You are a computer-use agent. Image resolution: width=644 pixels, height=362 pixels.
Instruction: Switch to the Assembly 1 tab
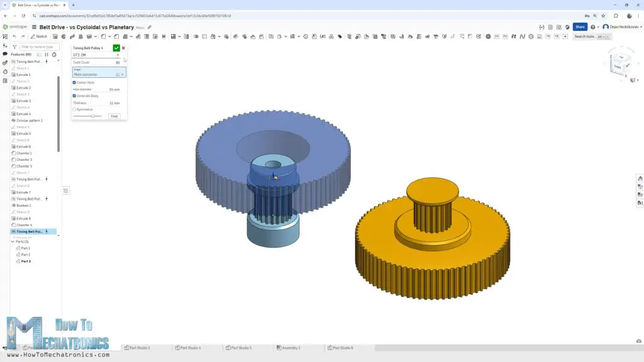tap(289, 348)
